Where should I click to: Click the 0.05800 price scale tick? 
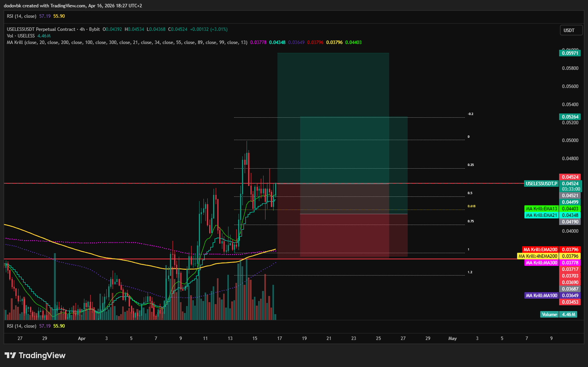[570, 68]
